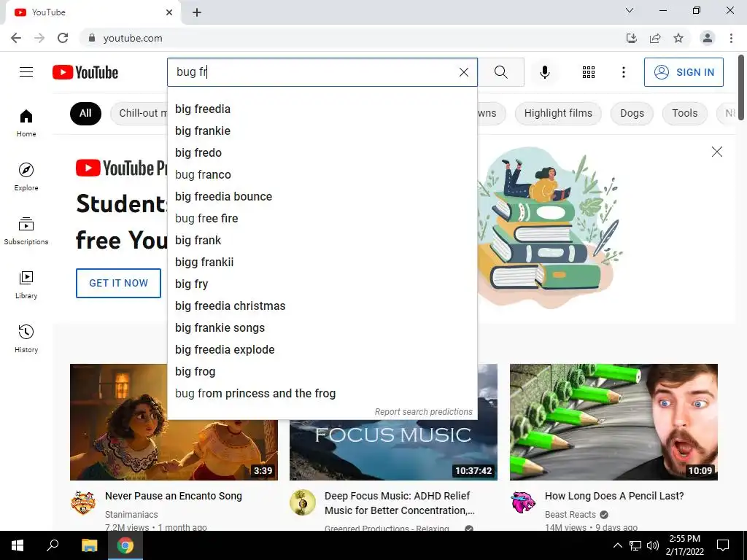
Task: Select the Tools chip
Action: tap(684, 113)
